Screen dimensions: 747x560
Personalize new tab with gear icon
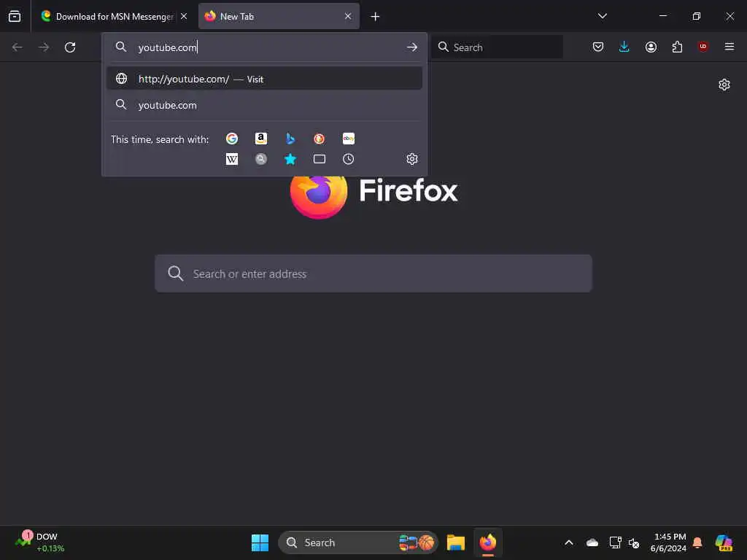(724, 85)
